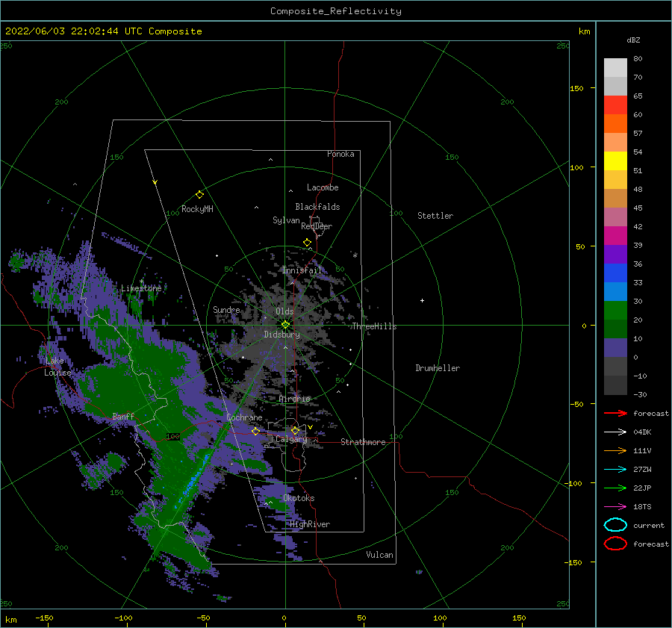
Task: Click the Drumheller label
Action: (x=438, y=368)
